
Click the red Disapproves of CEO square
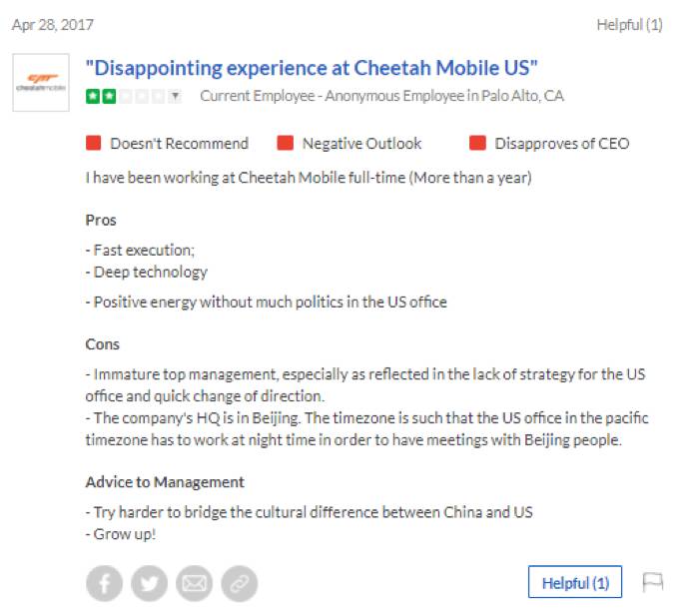coord(477,143)
